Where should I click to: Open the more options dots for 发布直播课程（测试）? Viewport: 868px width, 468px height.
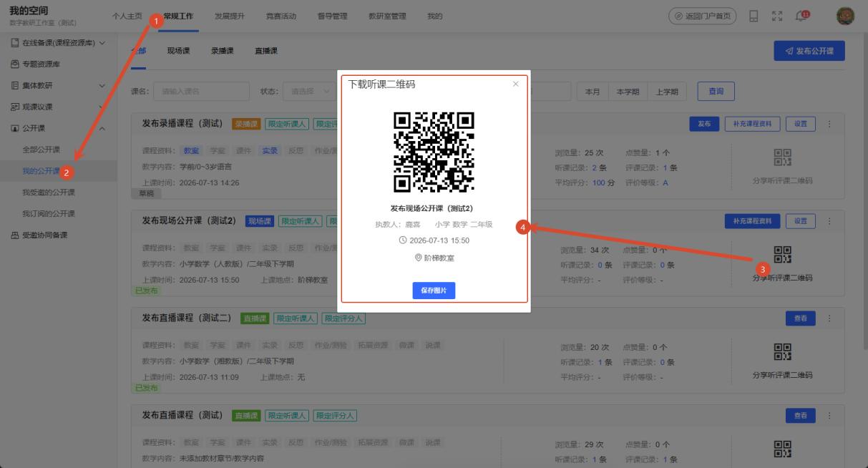point(830,415)
